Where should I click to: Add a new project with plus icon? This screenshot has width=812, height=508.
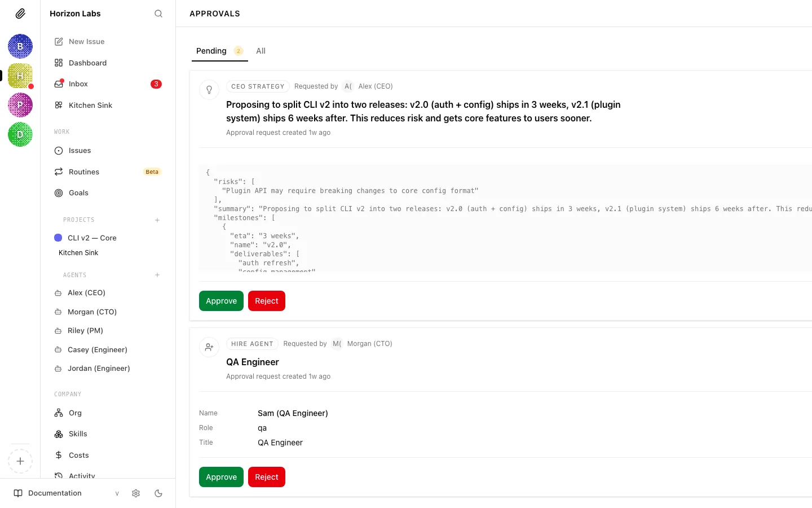click(x=157, y=220)
